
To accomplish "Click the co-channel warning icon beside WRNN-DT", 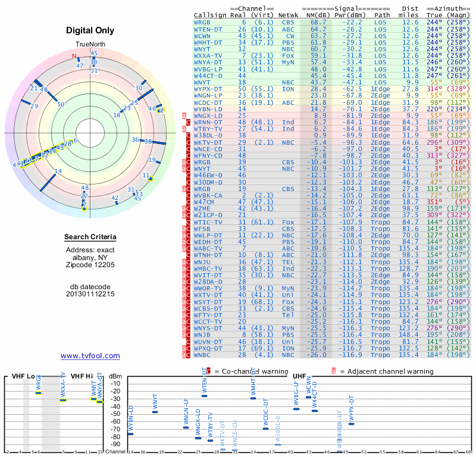I will pyautogui.click(x=189, y=122).
